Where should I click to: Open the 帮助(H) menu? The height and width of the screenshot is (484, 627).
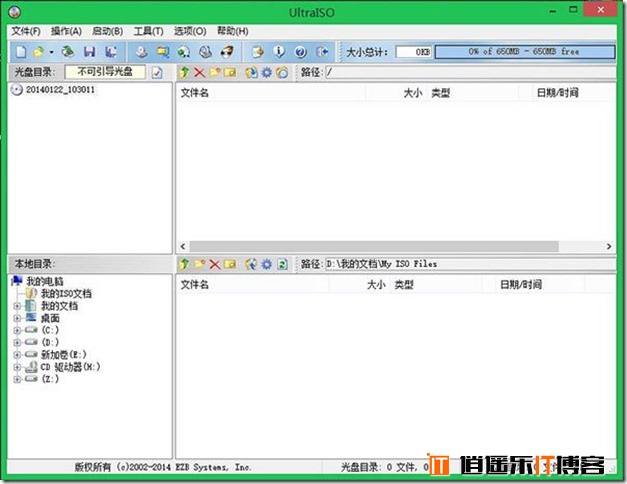click(233, 31)
